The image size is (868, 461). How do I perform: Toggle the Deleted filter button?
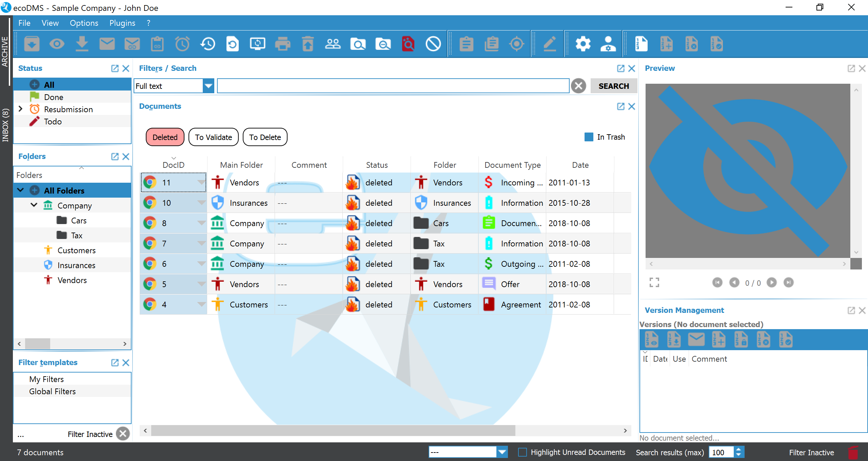tap(165, 137)
